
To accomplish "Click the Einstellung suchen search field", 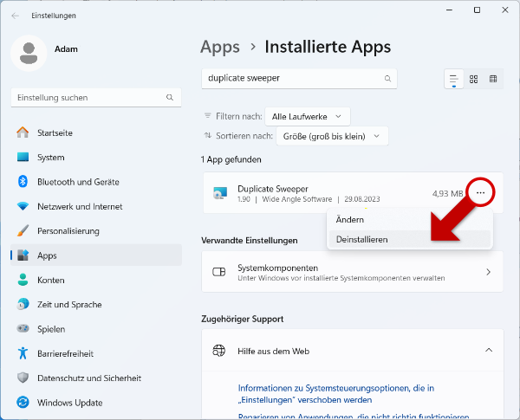I will pos(96,98).
